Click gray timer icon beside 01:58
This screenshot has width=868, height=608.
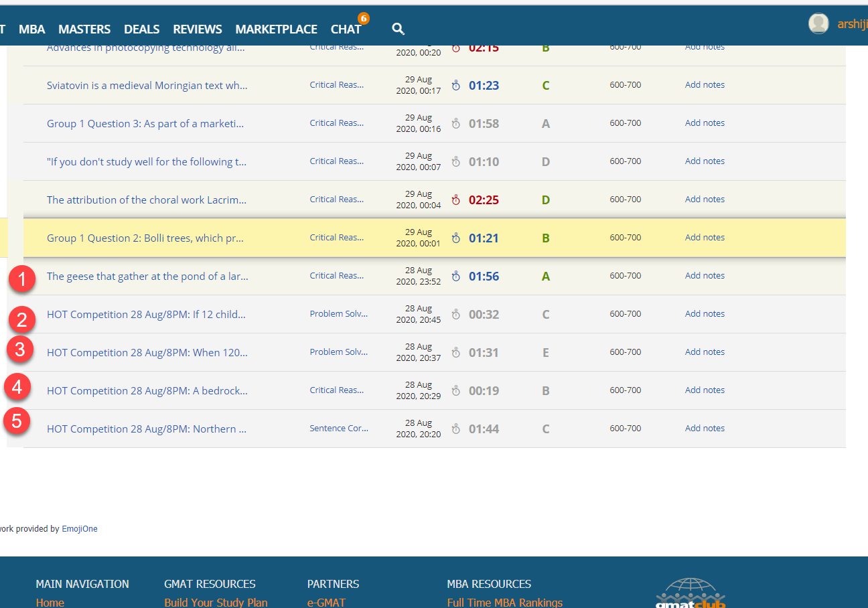pyautogui.click(x=456, y=123)
